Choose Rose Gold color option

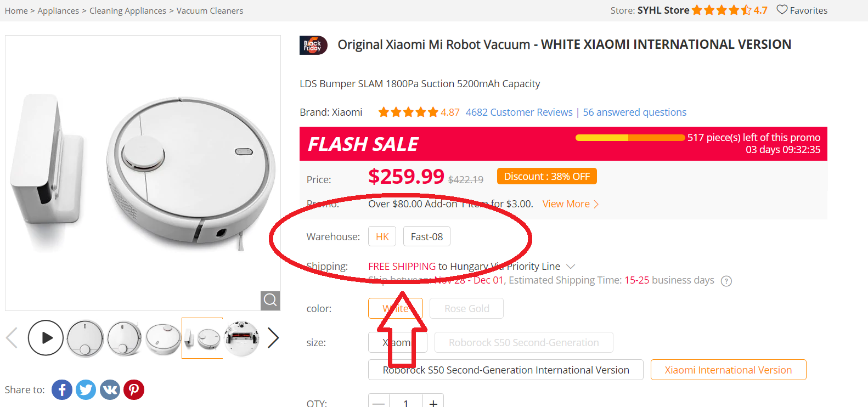[x=466, y=309]
